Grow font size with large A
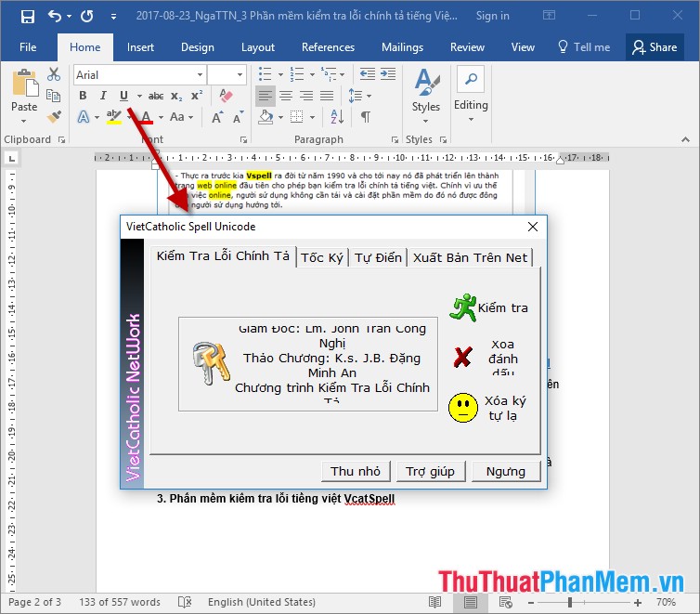The width and height of the screenshot is (700, 614). (217, 117)
